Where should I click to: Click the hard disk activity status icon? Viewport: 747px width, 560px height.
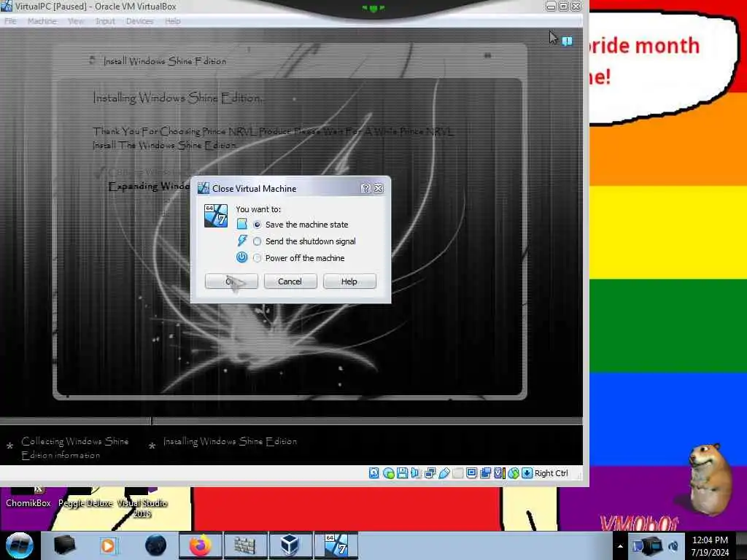374,472
